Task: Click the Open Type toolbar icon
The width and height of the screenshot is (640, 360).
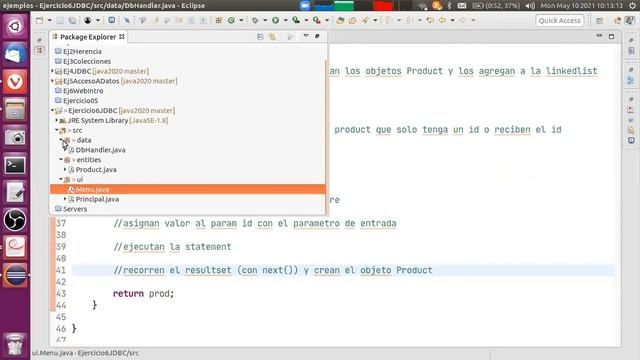Action: point(340,20)
